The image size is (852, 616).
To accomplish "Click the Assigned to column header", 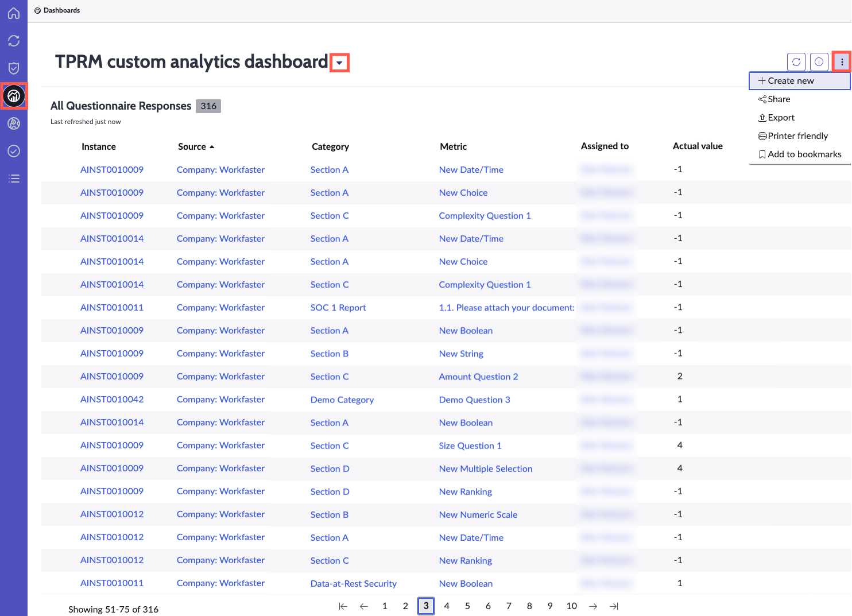I will click(605, 146).
